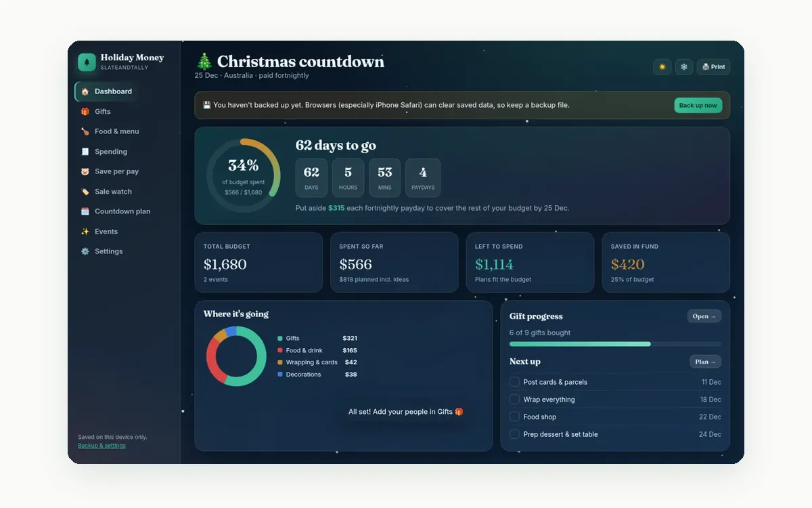Click the spending donut chart
Viewport: 812px width, 508px height.
[236, 356]
